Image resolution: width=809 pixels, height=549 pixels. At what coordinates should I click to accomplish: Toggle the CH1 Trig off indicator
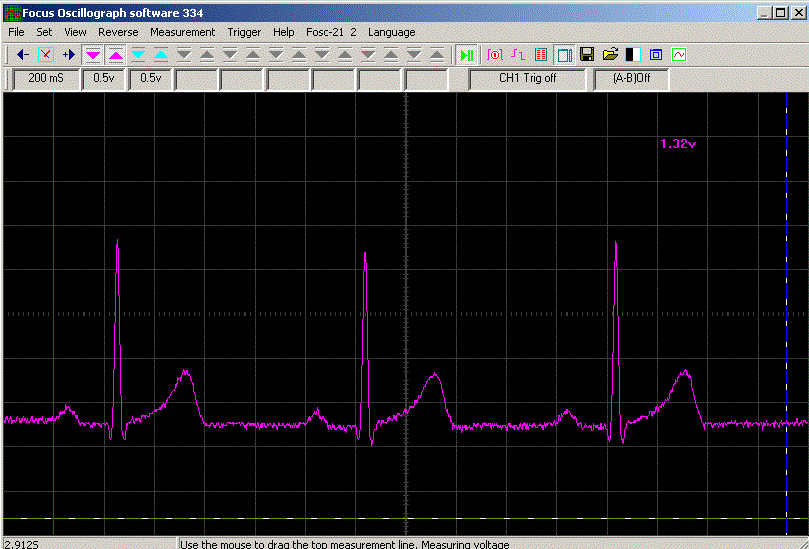point(527,78)
